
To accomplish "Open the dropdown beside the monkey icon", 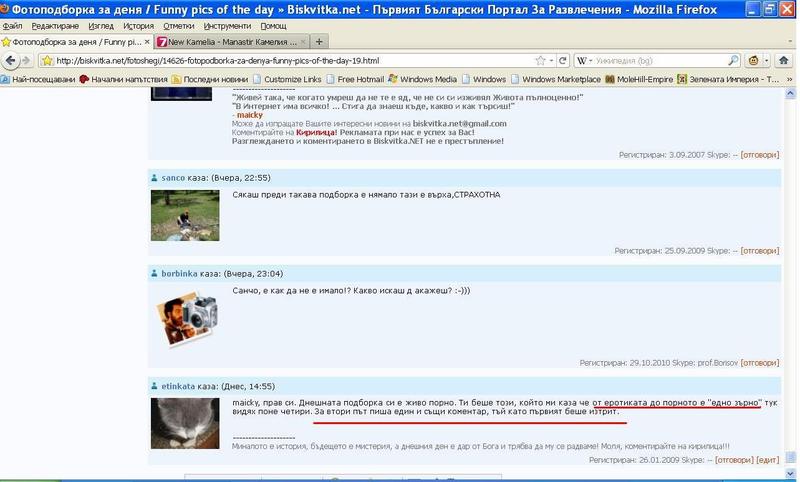I will (x=766, y=61).
